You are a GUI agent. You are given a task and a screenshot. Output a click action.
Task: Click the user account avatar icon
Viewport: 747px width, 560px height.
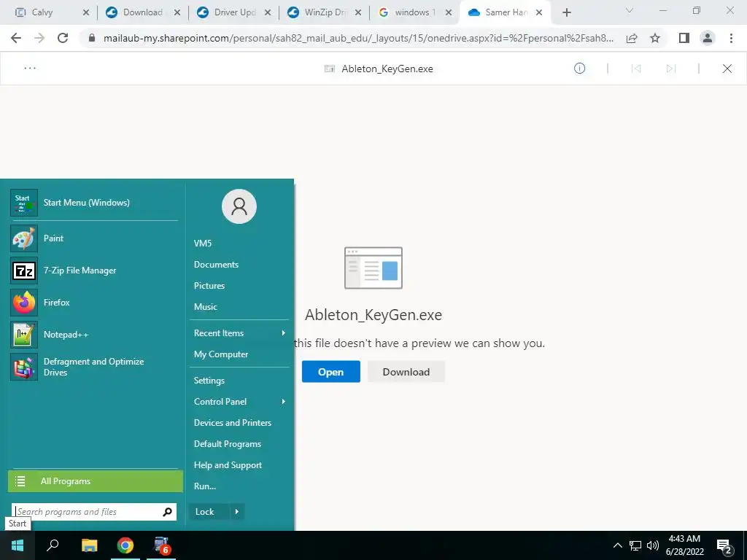(239, 206)
